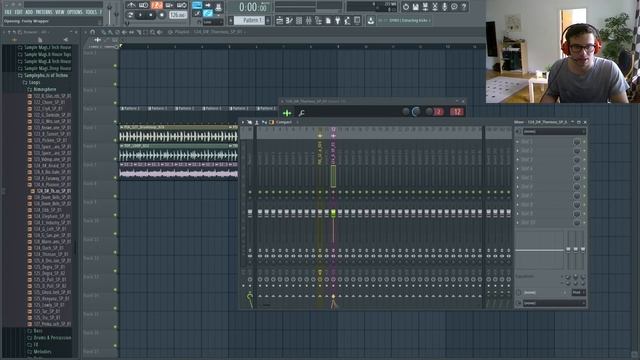Click the download content library icon
The width and height of the screenshot is (640, 360).
point(371,20)
